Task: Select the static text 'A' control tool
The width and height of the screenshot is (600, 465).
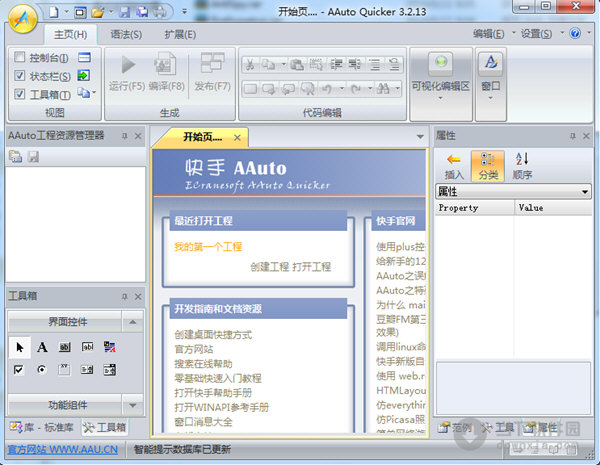Action: (x=42, y=347)
